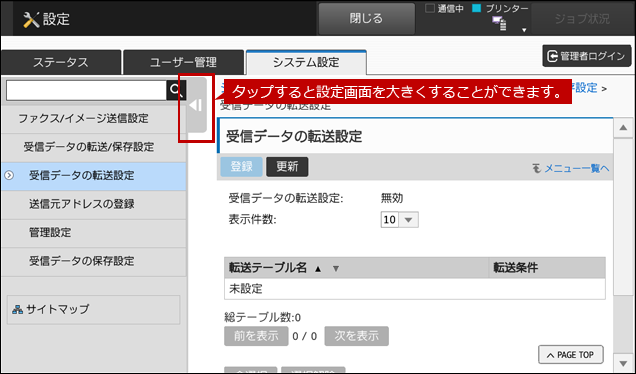
Task: Click the 設定 wrench icon
Action: 31,19
